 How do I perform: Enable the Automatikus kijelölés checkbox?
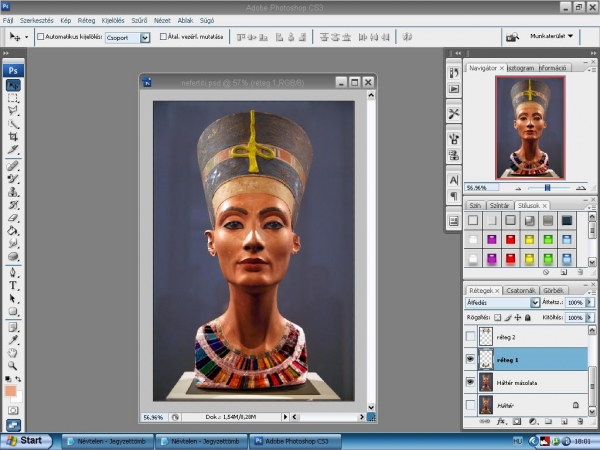(41, 37)
